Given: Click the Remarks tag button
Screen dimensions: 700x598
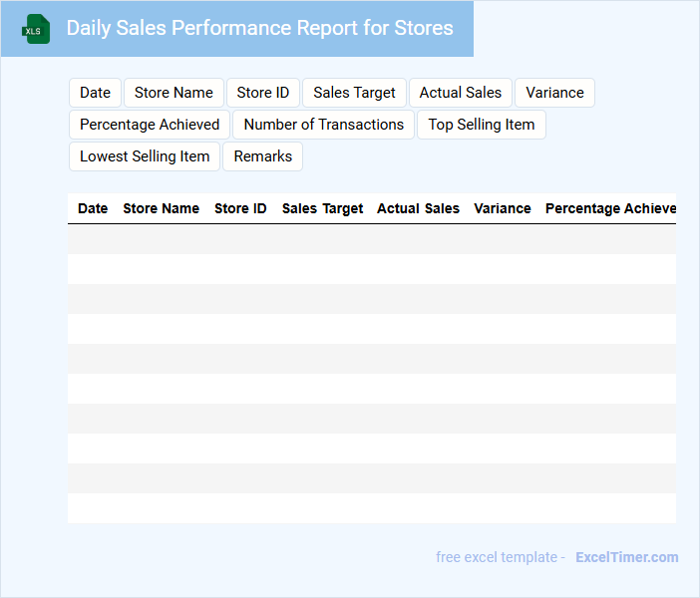Looking at the screenshot, I should [263, 156].
